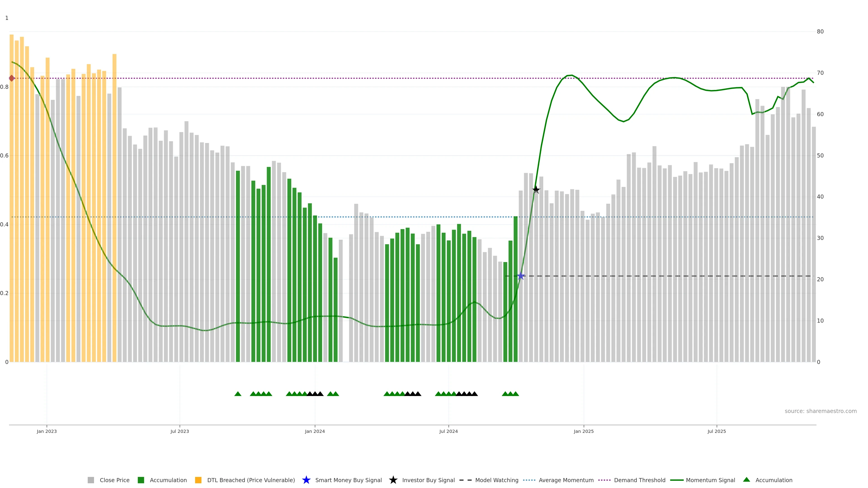Click the gray Close Price legend swatch
Viewport: 868px width, 488px height.
coord(91,480)
